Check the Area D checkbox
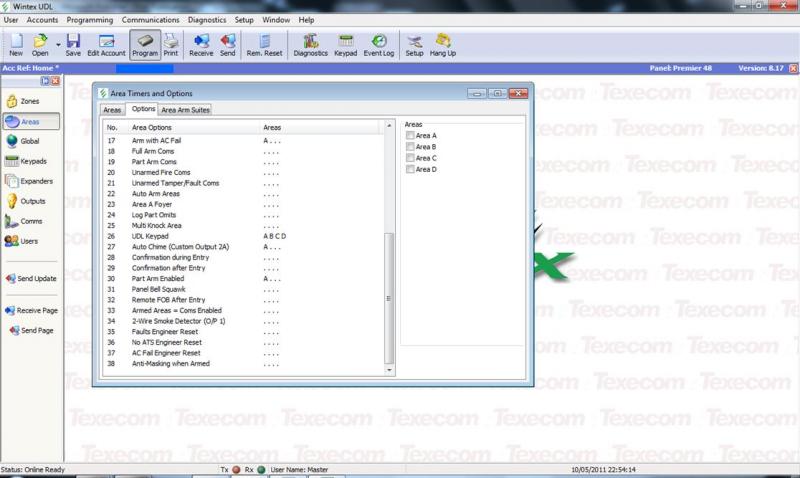The image size is (800, 478). (409, 170)
